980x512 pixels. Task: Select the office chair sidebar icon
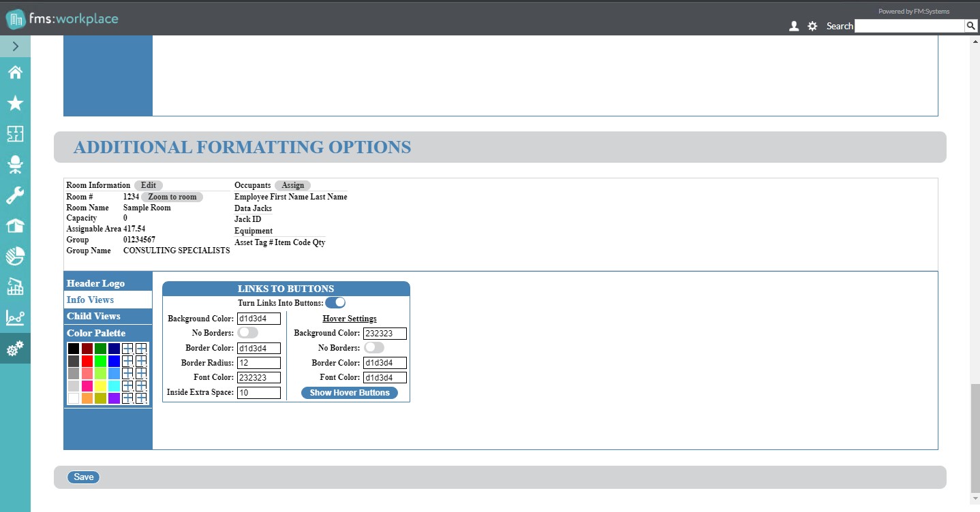[15, 164]
